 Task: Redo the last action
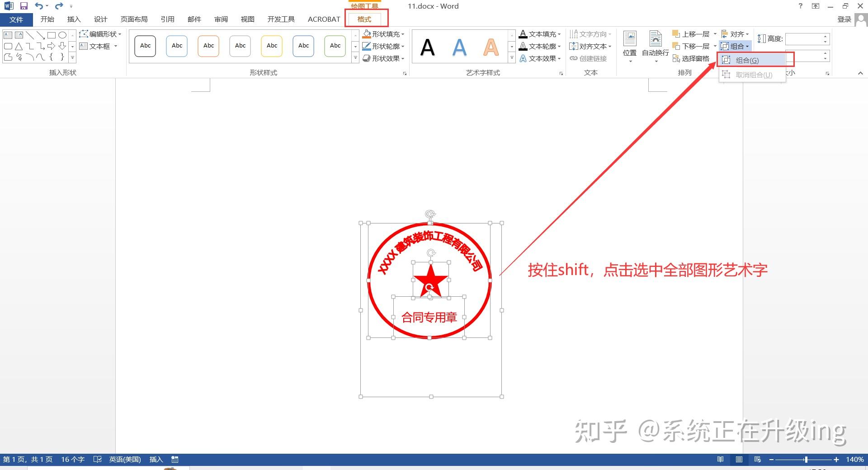pos(59,6)
